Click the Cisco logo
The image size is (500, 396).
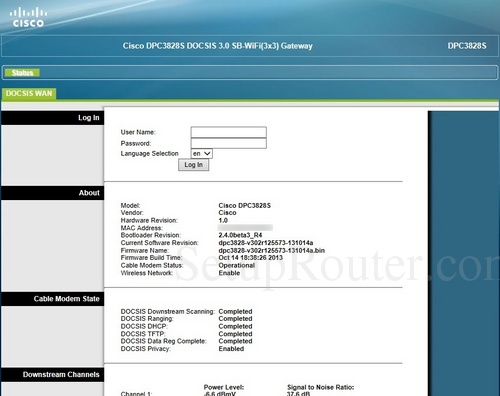[x=28, y=17]
